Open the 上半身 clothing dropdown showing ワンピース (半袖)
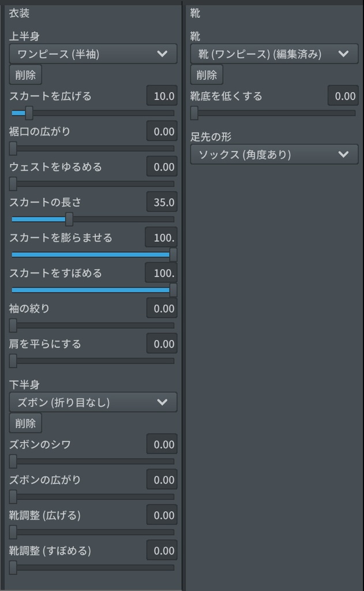 (92, 54)
